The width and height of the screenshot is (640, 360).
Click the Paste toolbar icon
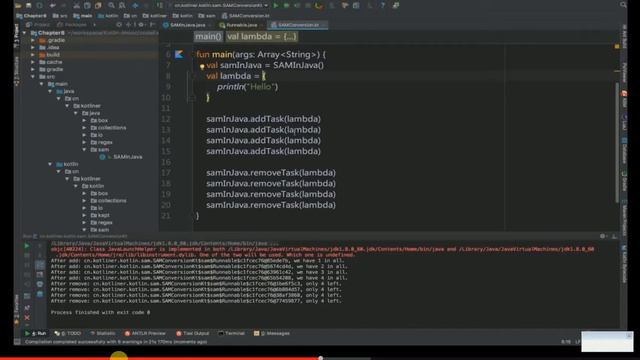click(98, 5)
